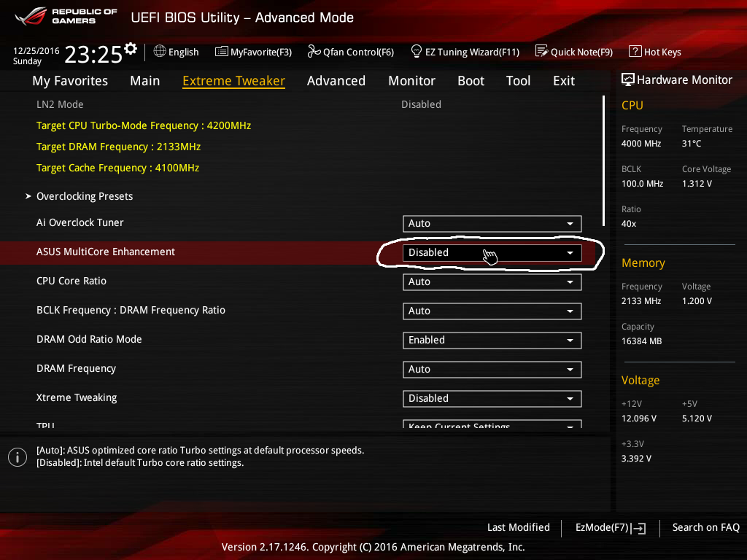This screenshot has width=747, height=560.
Task: Click the settings list vertical scrollbar
Action: [x=603, y=161]
